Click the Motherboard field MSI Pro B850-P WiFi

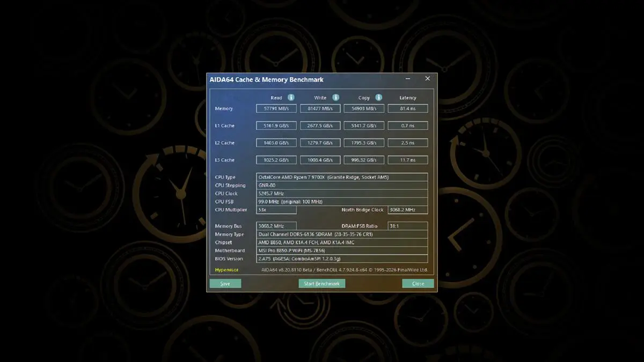342,250
